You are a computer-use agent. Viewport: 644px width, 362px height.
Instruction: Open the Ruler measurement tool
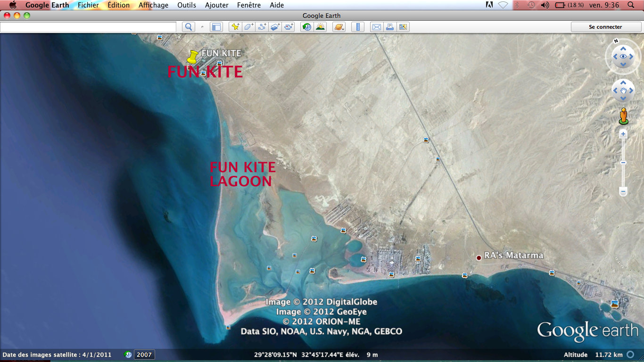pyautogui.click(x=358, y=27)
